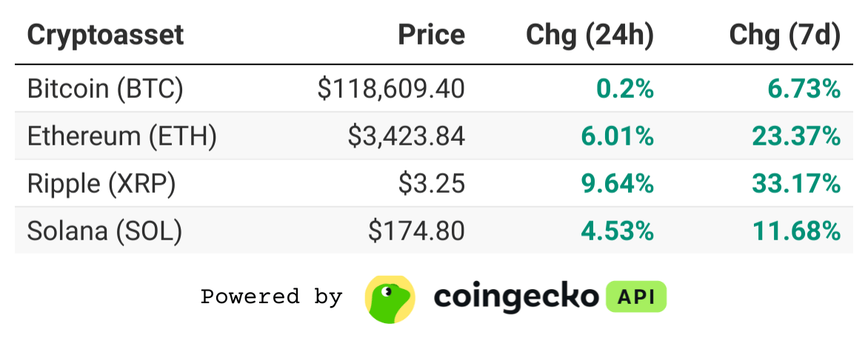Click the Bitcoin price $118,609.40
The height and width of the screenshot is (341, 868).
click(391, 89)
